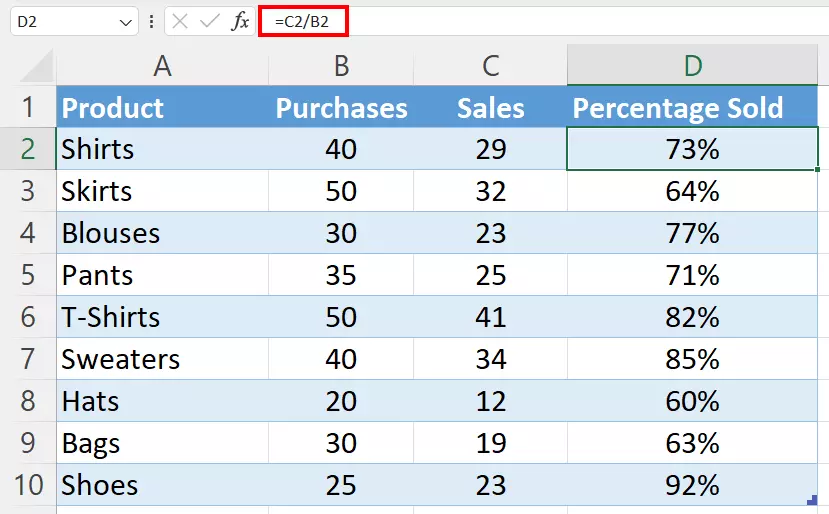Select the Shirts cell
This screenshot has width=829, height=514.
(162, 149)
